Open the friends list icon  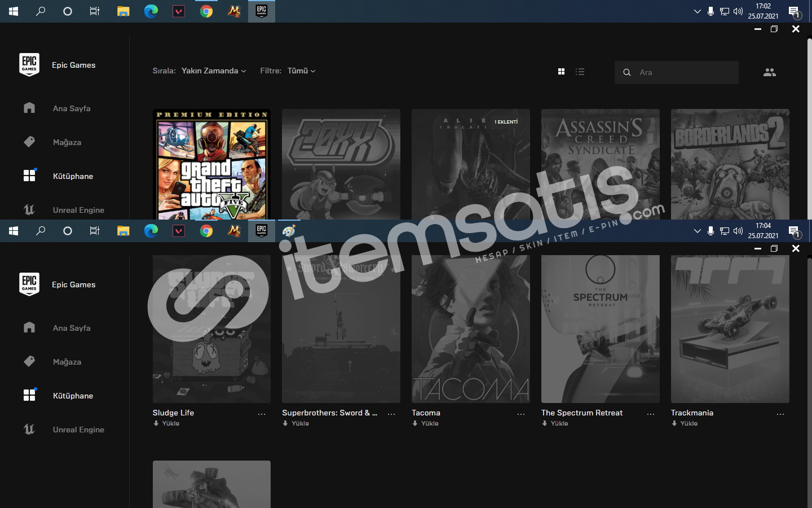[x=770, y=72]
